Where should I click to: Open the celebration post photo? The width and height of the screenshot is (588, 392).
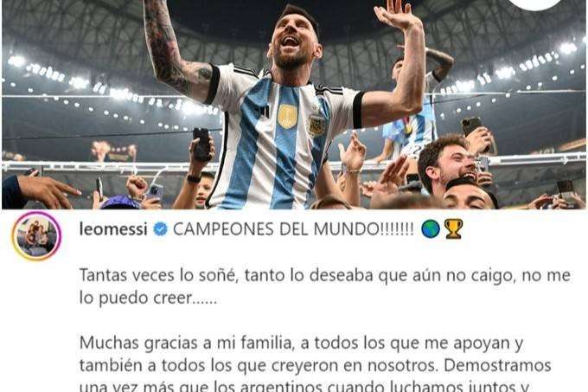(x=294, y=105)
